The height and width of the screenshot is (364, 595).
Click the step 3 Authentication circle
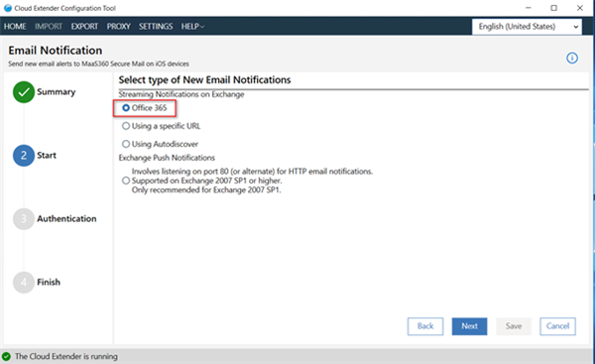24,218
